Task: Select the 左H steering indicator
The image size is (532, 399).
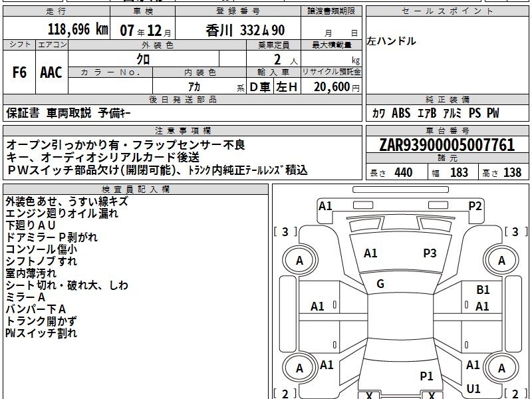Action: tap(287, 87)
